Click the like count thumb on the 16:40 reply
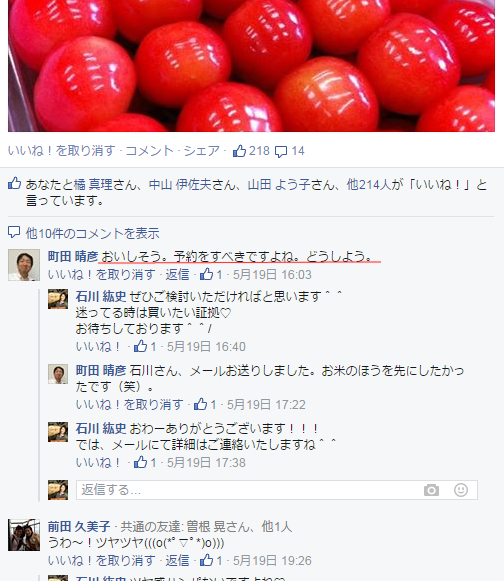Screen dimensions: 504x581 140,346
